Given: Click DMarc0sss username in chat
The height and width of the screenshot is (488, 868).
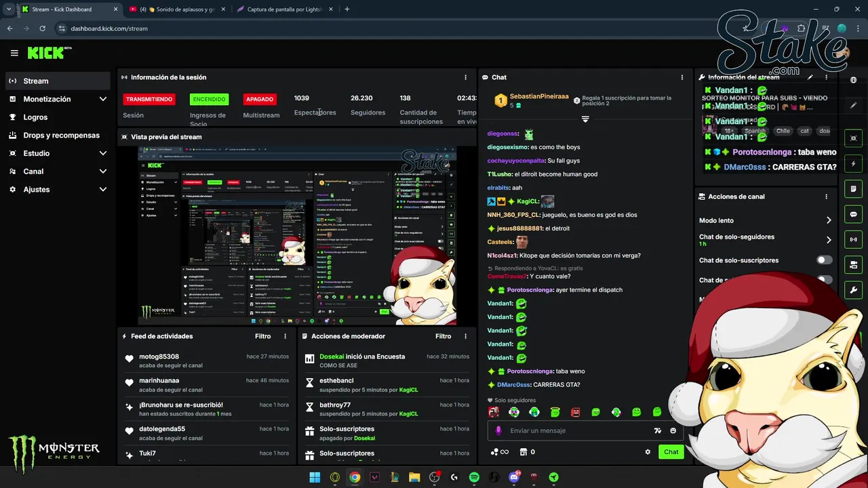Looking at the screenshot, I should point(513,385).
